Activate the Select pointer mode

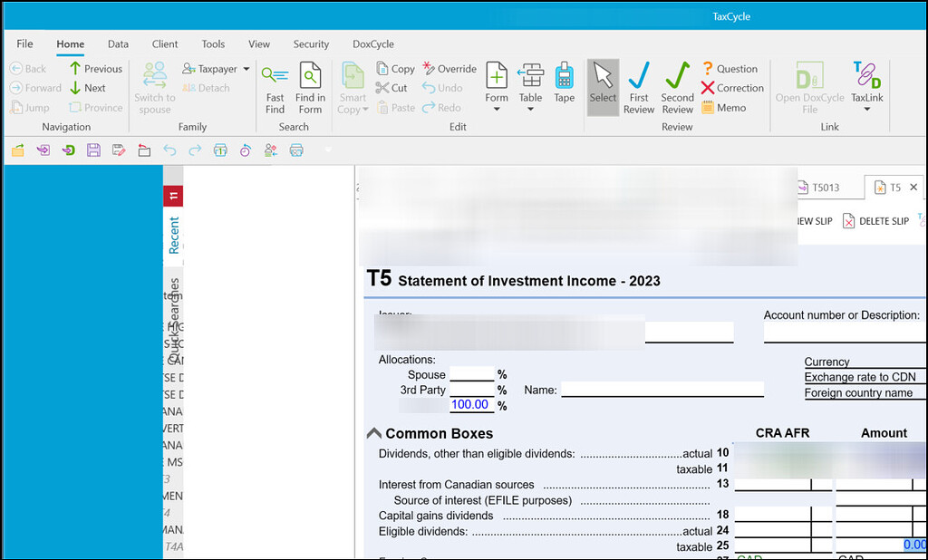pos(602,87)
